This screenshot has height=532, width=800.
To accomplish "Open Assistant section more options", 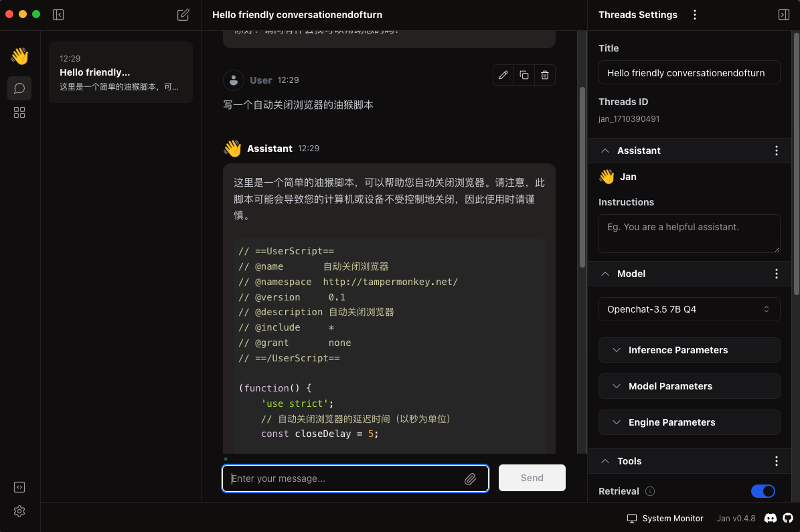I will click(776, 151).
